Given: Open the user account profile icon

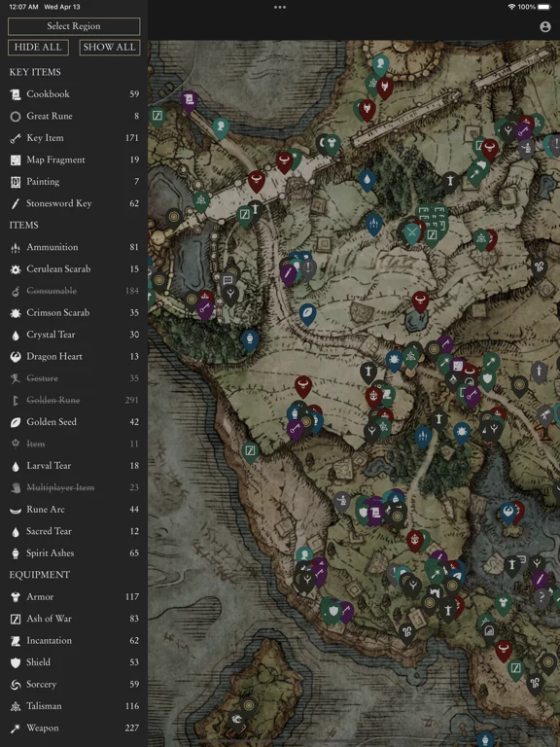Looking at the screenshot, I should coord(545,26).
